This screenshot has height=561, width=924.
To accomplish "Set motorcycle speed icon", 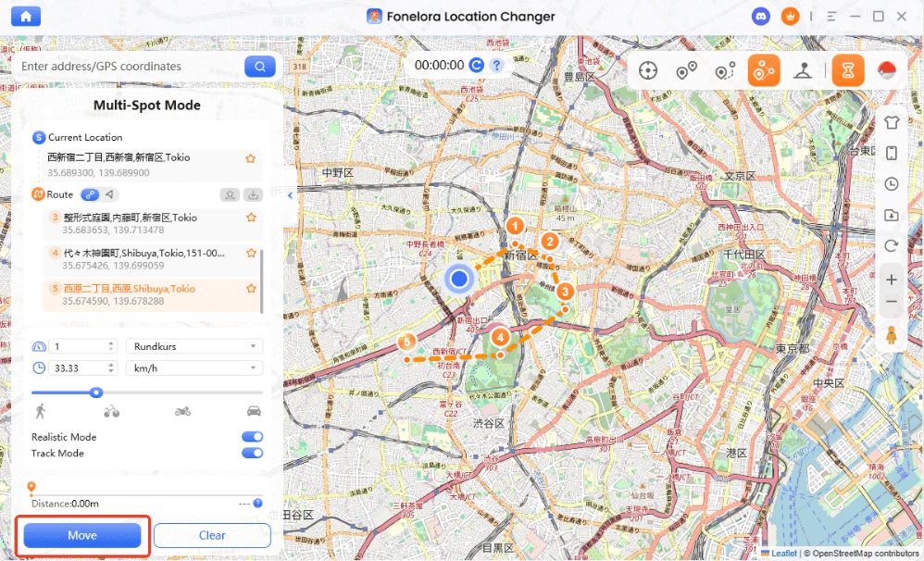I will [x=182, y=411].
